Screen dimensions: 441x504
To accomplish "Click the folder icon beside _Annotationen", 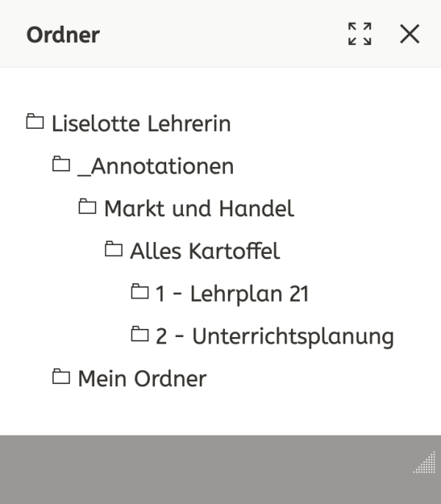I will pos(61,164).
